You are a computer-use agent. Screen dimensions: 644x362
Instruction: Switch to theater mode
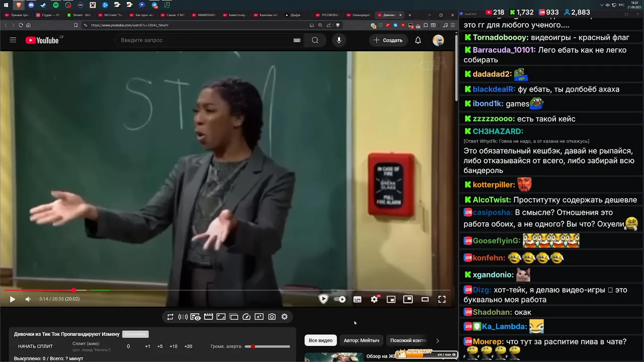coord(425,299)
